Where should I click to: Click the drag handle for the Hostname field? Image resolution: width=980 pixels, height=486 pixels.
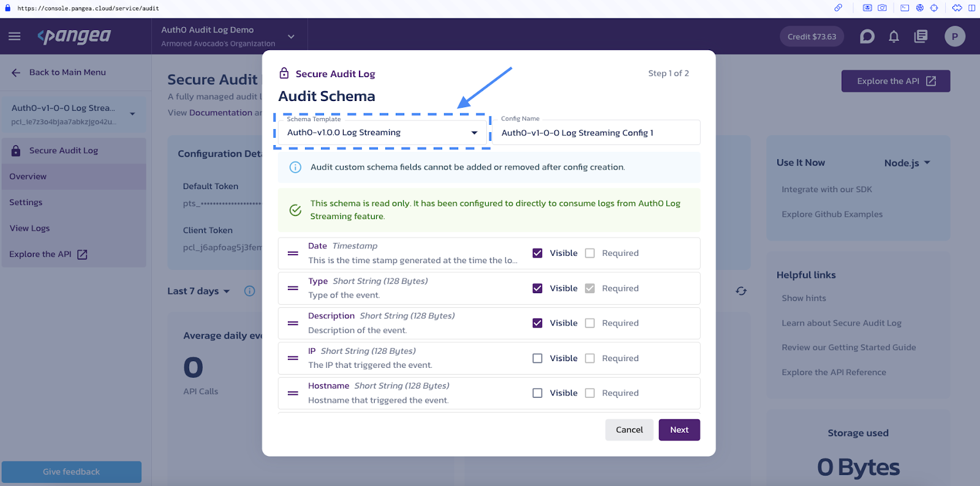pos(293,393)
